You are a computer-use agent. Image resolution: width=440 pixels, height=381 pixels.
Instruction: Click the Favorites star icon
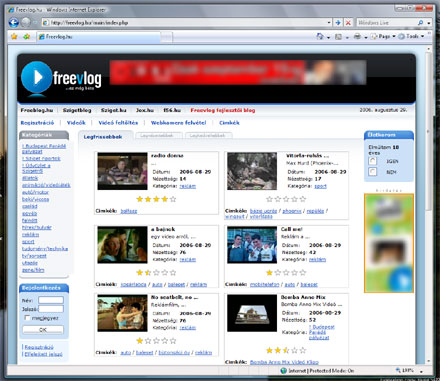(14, 36)
